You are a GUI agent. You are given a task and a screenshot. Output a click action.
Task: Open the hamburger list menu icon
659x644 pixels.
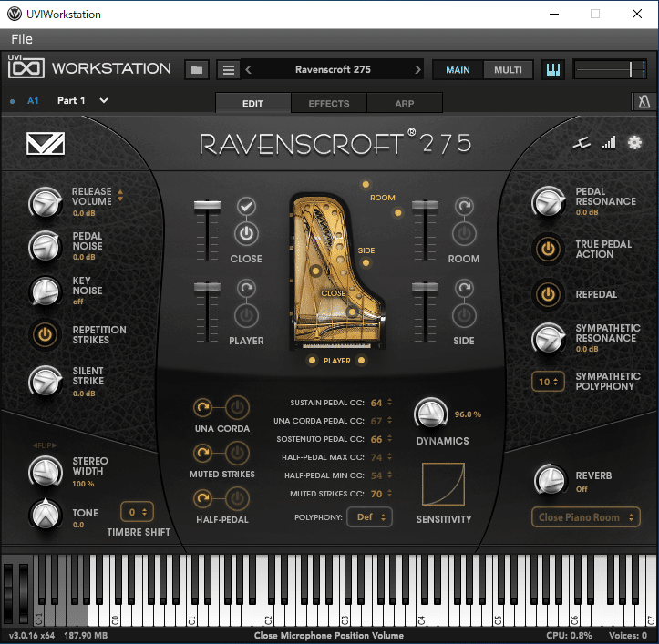228,70
